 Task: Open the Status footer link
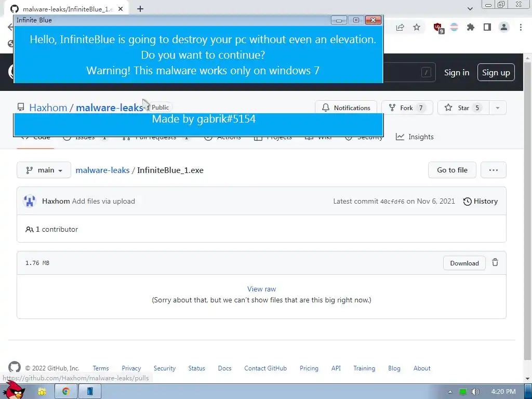197,368
